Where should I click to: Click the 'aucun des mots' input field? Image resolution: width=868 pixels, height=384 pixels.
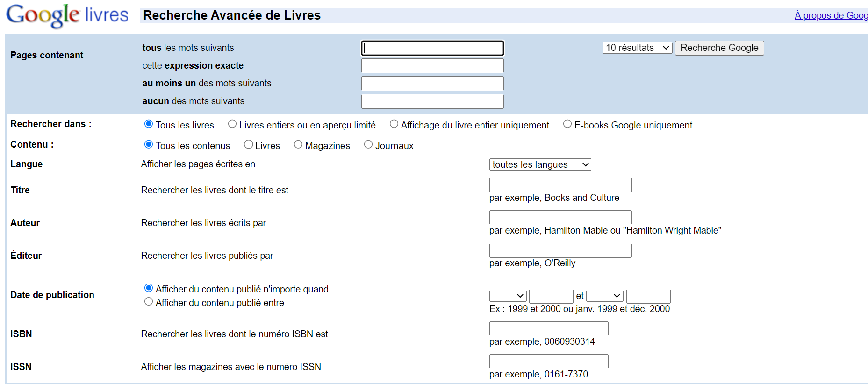432,101
